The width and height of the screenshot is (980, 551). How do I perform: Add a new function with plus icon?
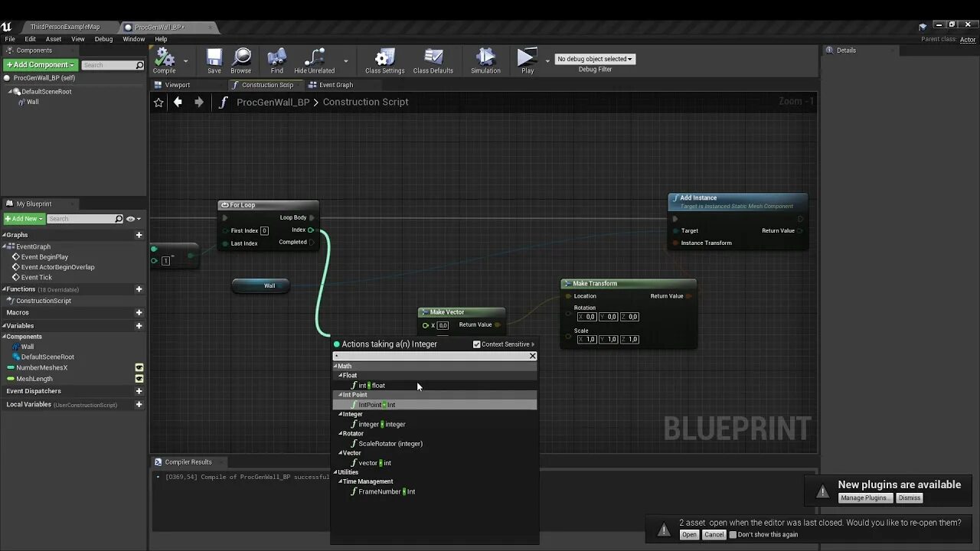139,289
